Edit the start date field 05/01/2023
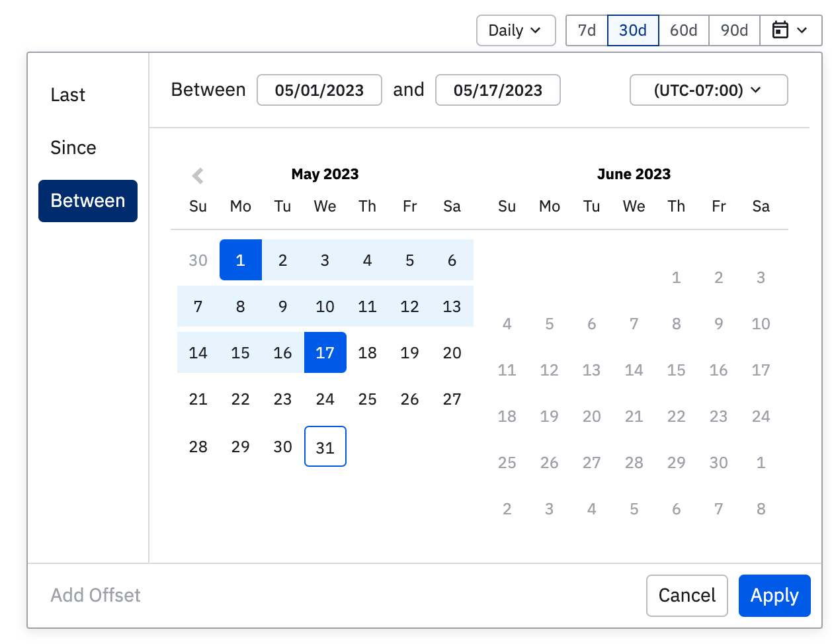Viewport: 832px width, 644px height. coord(319,90)
